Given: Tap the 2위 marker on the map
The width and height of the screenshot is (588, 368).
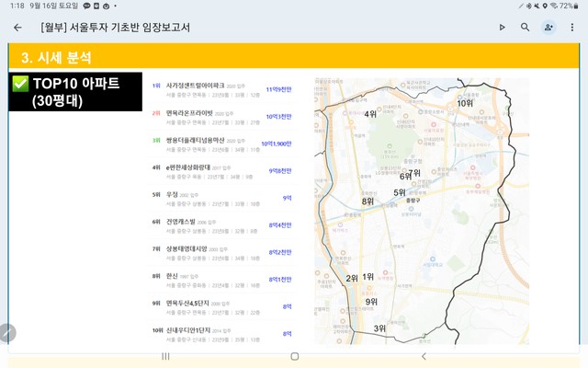Looking at the screenshot, I should pos(352,278).
